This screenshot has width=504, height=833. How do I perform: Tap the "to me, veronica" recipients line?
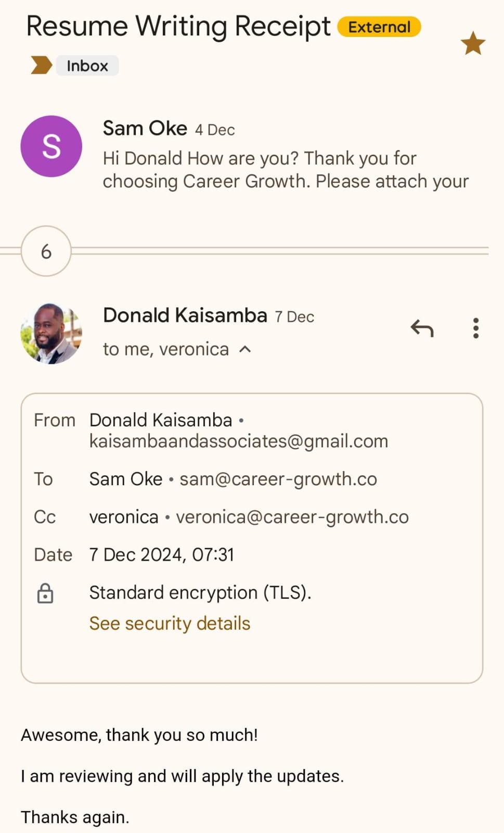click(x=166, y=349)
